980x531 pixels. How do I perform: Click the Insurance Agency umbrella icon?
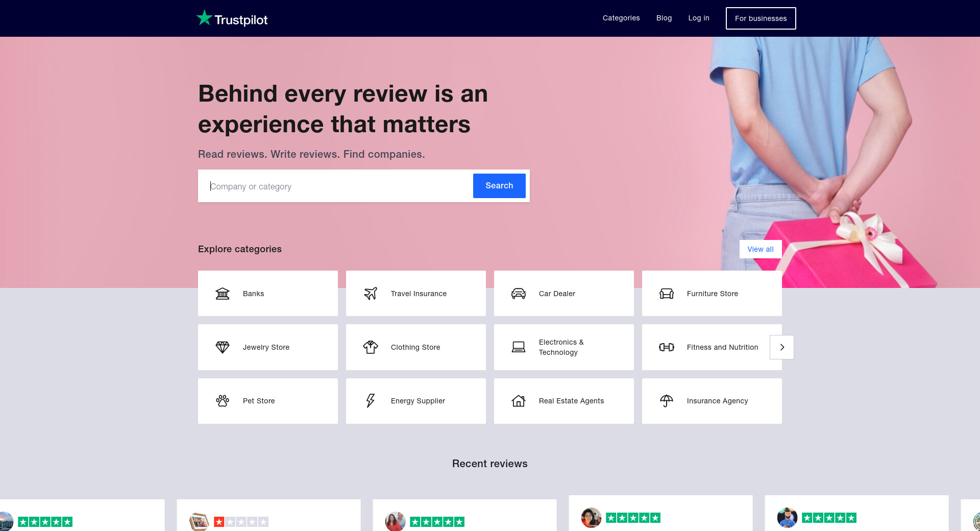pos(667,401)
